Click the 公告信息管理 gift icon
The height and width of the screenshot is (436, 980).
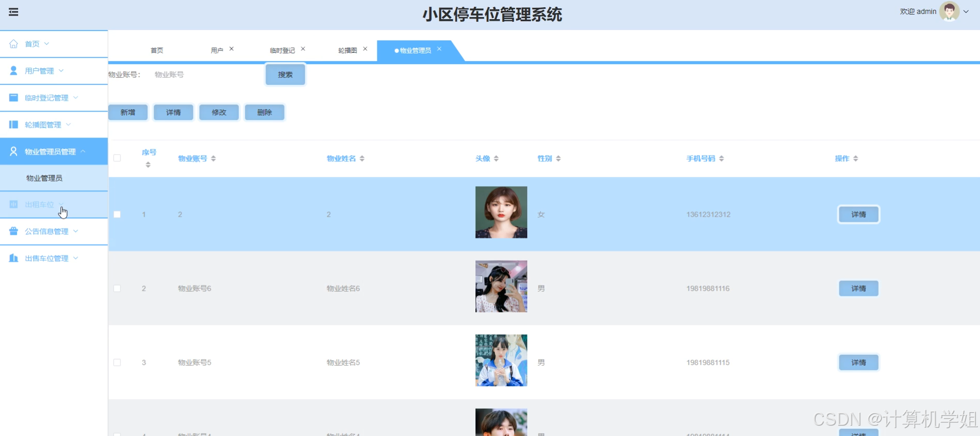pos(13,231)
